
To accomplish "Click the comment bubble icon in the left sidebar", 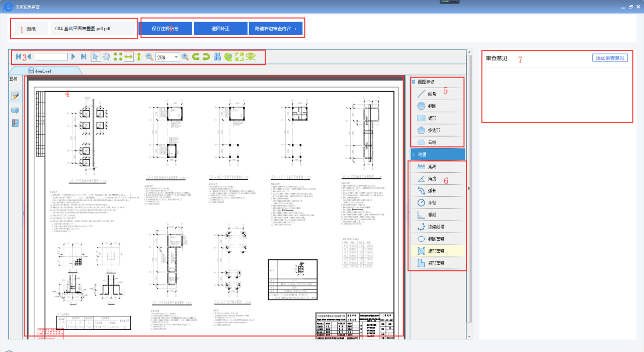I will pyautogui.click(x=15, y=110).
